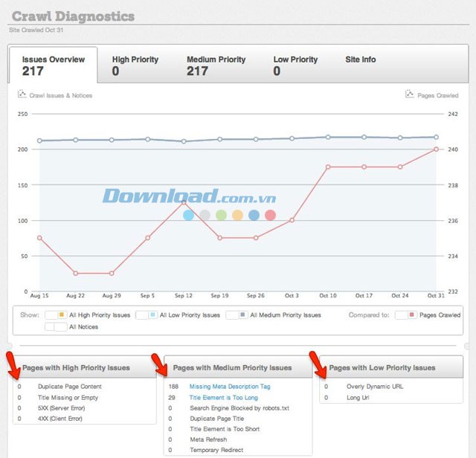Toggle the All Medium Priority Issues series
The width and height of the screenshot is (476, 458).
coord(237,315)
